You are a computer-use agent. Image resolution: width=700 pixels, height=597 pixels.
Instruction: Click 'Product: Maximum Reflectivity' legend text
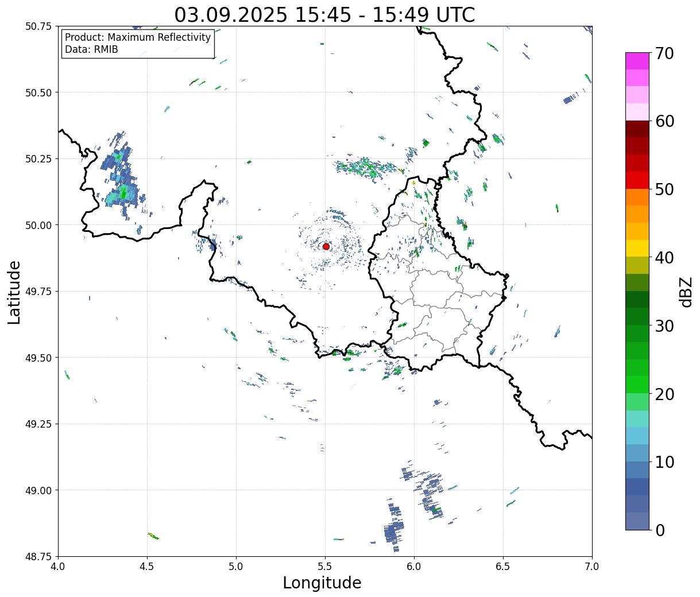[138, 37]
